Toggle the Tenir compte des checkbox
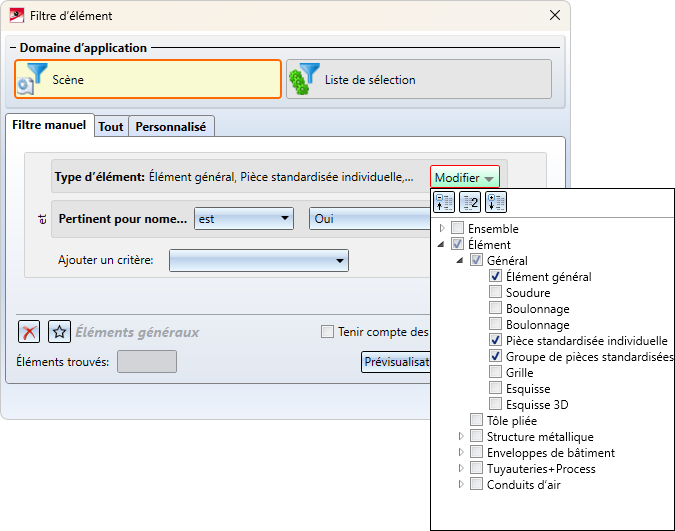The width and height of the screenshot is (675, 531). [x=327, y=332]
